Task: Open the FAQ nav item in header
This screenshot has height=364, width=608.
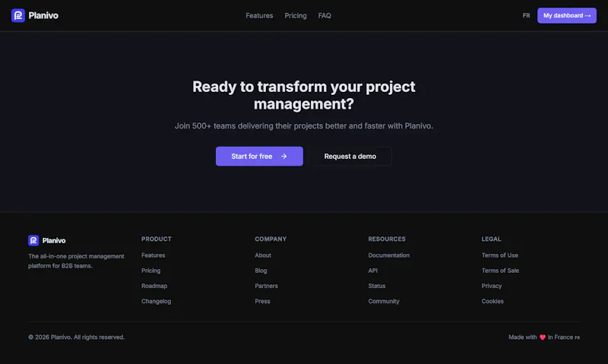Action: (x=325, y=15)
